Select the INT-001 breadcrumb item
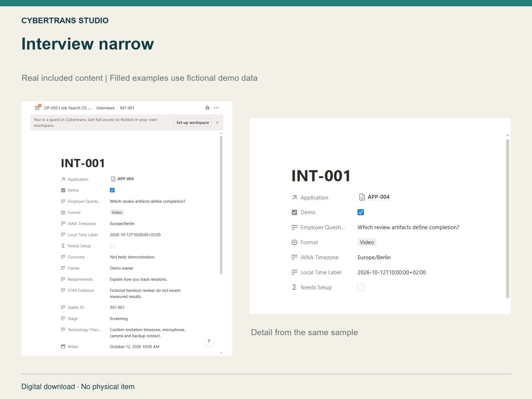 127,108
